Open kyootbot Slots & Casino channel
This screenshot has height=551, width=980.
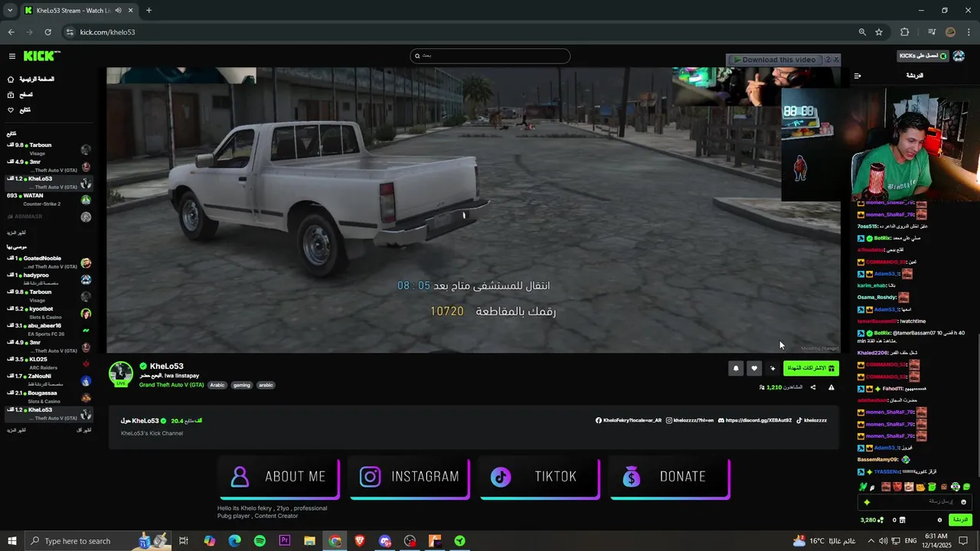pyautogui.click(x=47, y=313)
